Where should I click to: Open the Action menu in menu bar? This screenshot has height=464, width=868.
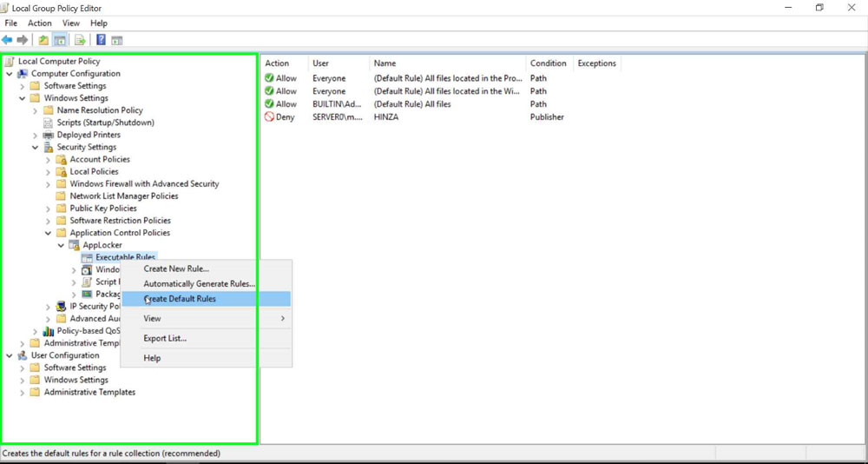tap(39, 23)
